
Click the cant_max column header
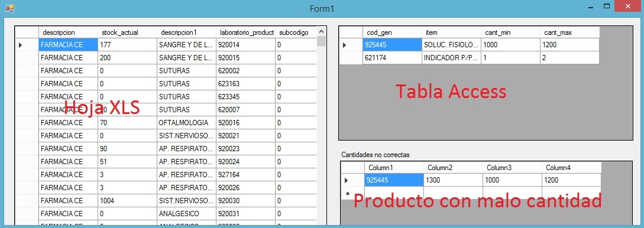tap(569, 32)
